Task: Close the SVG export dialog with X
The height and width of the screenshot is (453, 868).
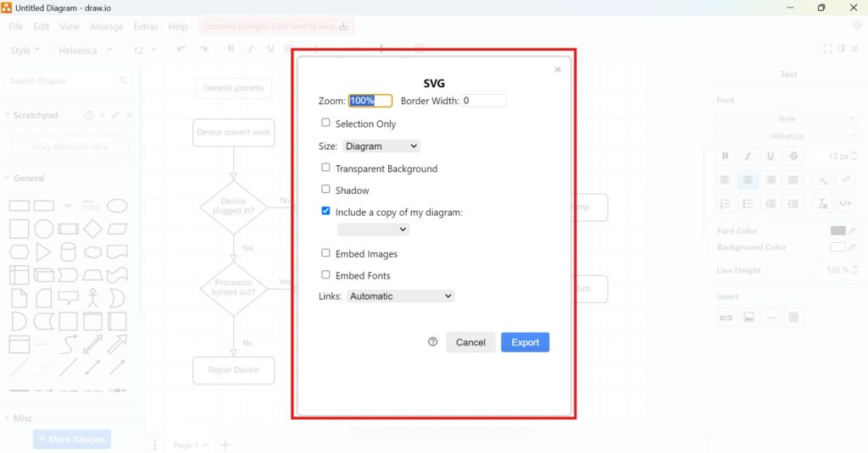Action: [558, 69]
